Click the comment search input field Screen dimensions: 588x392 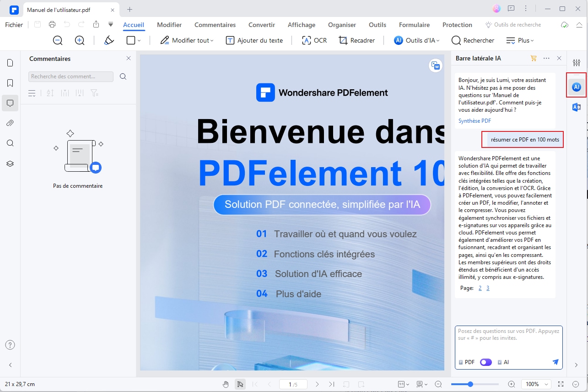click(x=71, y=76)
